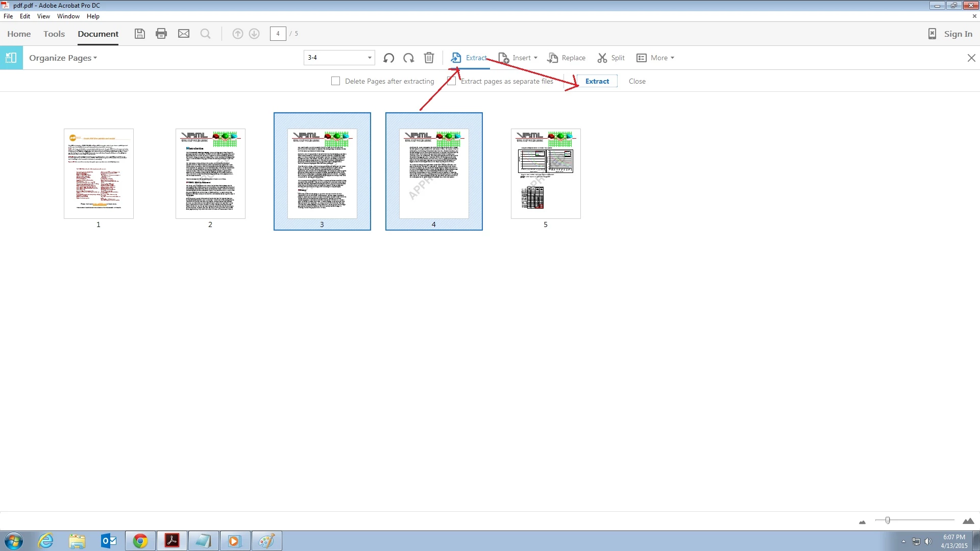Open the page range 3-4 dropdown
Image resolution: width=980 pixels, height=551 pixels.
pos(370,58)
